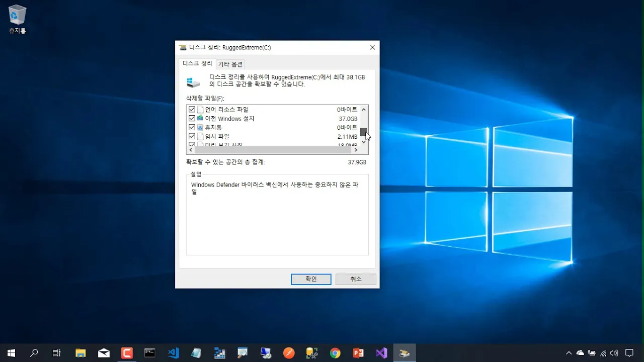Image resolution: width=644 pixels, height=362 pixels.
Task: Click the drive icon beside the summary text
Action: (x=194, y=82)
